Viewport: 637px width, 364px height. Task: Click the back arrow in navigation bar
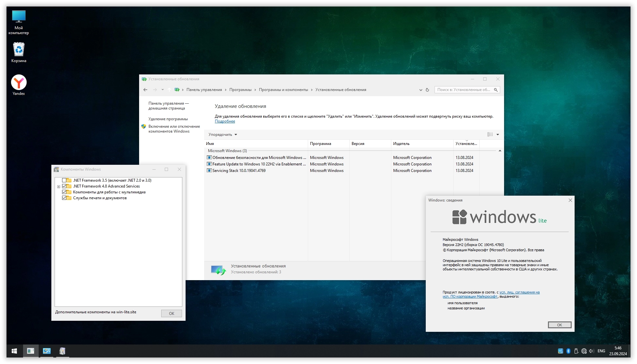pos(145,90)
